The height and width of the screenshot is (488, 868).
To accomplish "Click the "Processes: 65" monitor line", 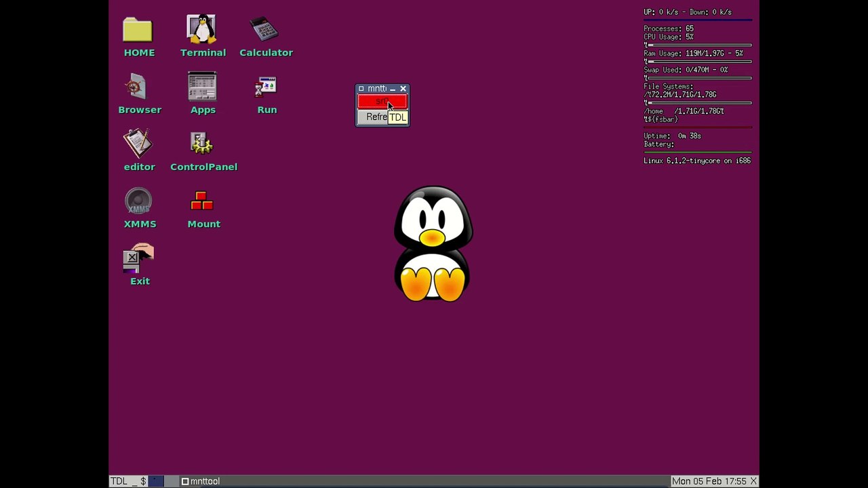I will [669, 28].
